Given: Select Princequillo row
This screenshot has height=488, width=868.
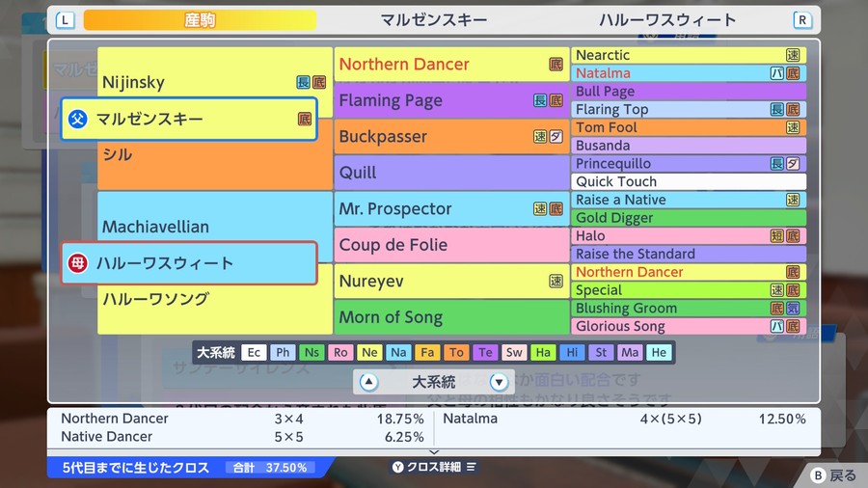Looking at the screenshot, I should [x=689, y=164].
